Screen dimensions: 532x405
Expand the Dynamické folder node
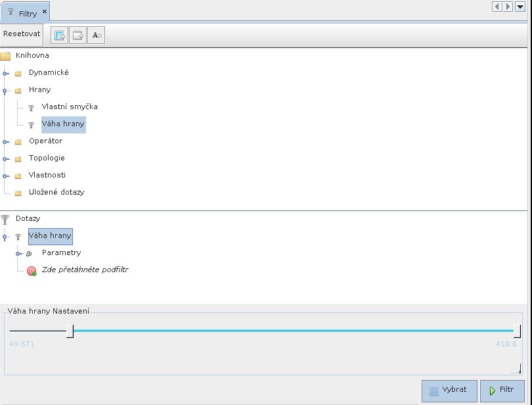(5, 74)
